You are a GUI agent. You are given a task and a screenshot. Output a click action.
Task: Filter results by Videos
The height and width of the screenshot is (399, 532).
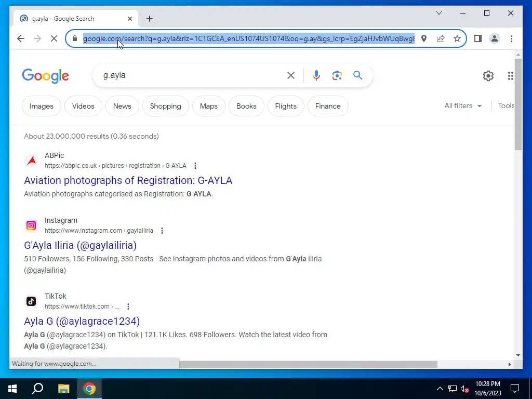(x=83, y=106)
